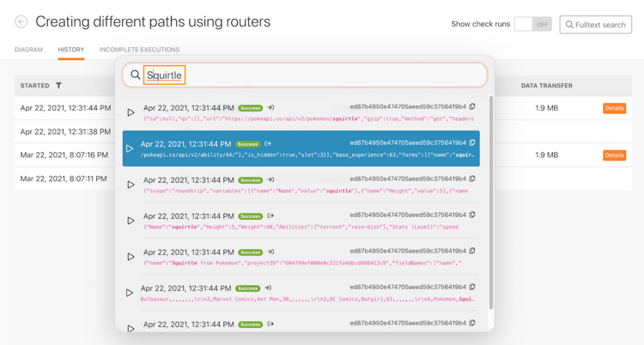Click the STARTED column header

pyautogui.click(x=34, y=86)
